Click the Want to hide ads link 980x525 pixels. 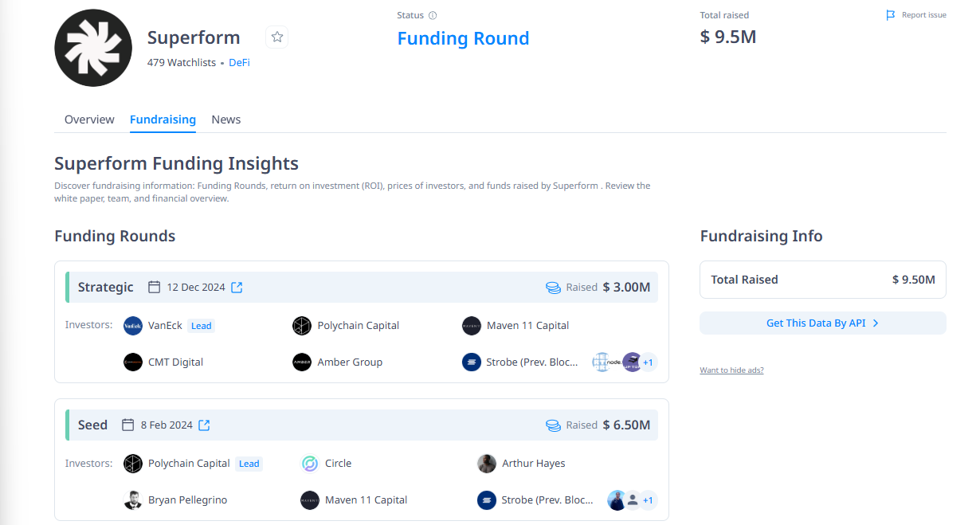(731, 370)
